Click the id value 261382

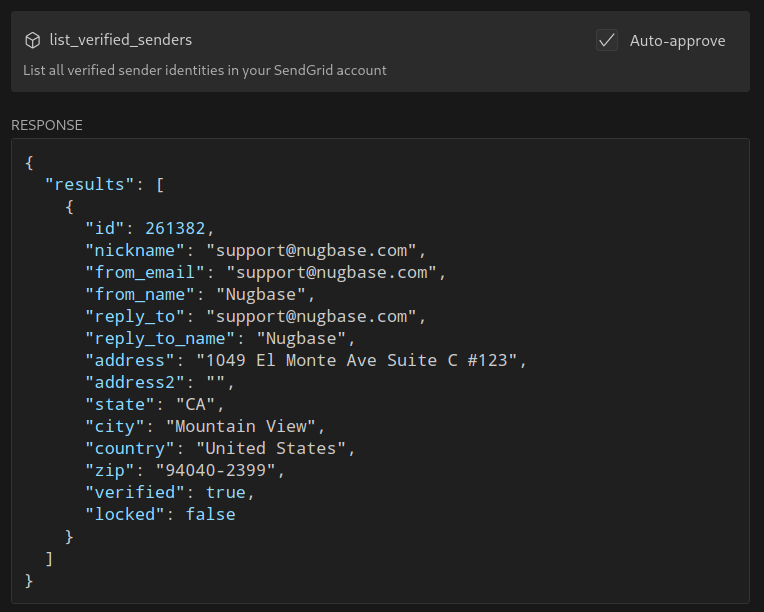tap(175, 229)
